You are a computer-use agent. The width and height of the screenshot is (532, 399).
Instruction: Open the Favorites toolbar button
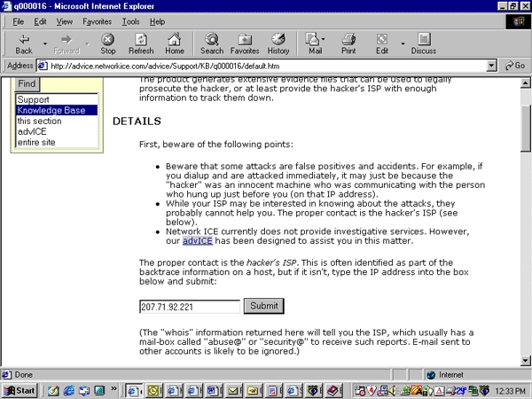pyautogui.click(x=245, y=43)
